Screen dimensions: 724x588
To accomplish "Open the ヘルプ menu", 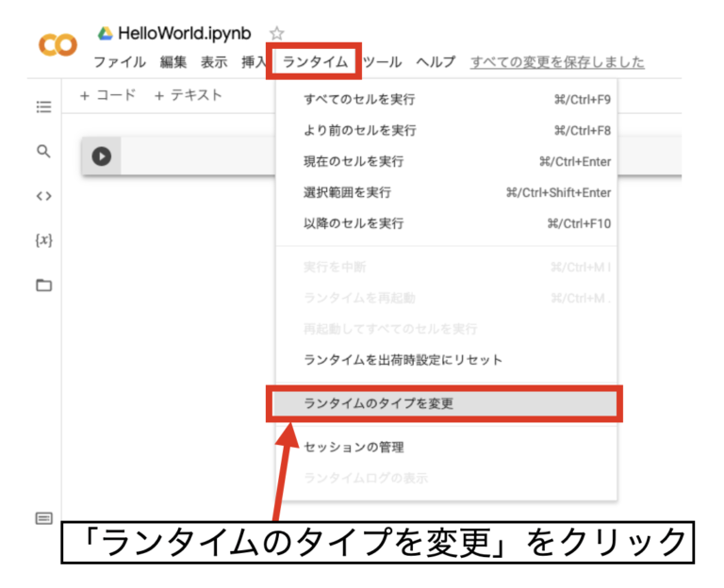I will coord(436,62).
